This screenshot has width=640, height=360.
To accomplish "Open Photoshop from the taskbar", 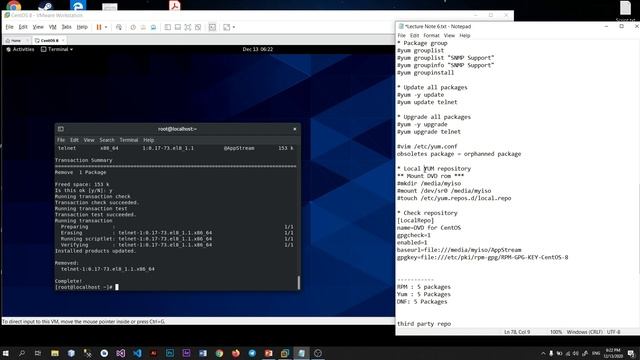I will [x=170, y=353].
